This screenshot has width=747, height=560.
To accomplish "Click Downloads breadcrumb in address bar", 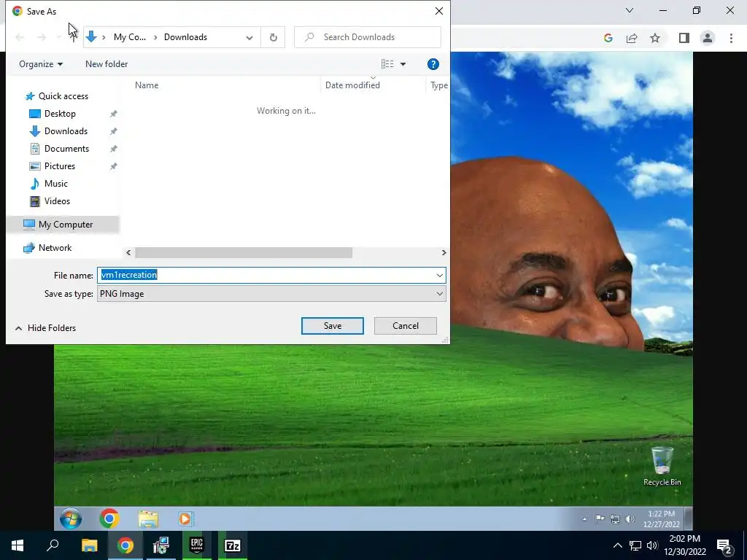I will pos(185,37).
